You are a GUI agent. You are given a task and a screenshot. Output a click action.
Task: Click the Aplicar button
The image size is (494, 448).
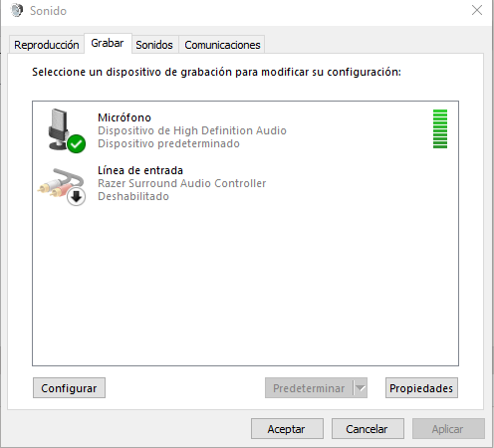pos(448,429)
